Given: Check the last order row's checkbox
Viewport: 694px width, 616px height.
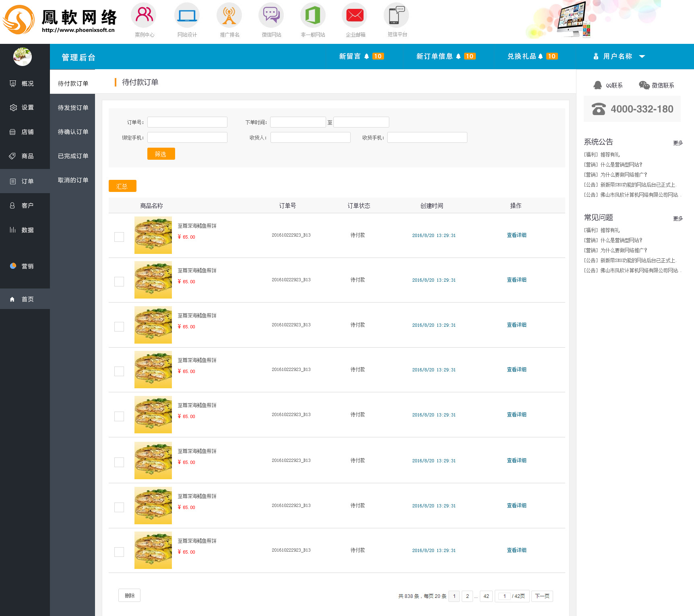Looking at the screenshot, I should coord(119,552).
